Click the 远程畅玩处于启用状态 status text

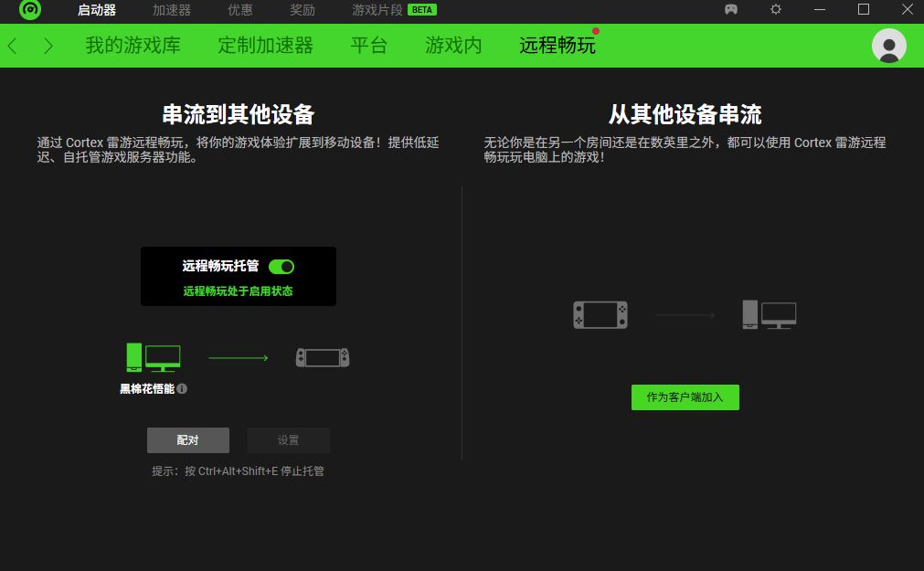click(x=238, y=291)
